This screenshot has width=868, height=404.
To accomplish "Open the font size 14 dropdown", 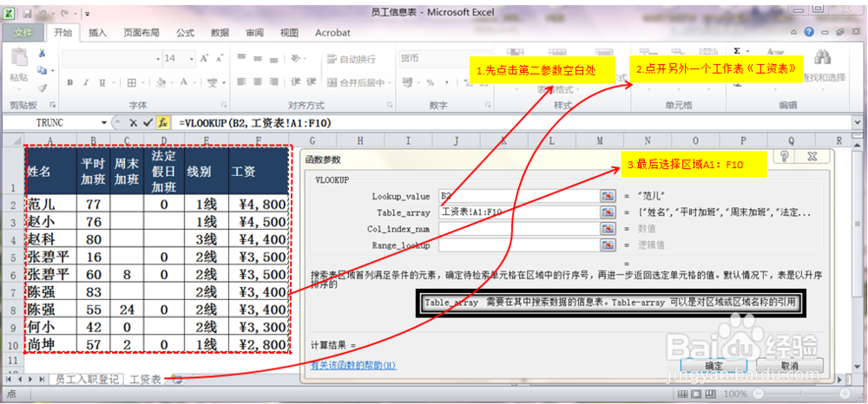I will tap(192, 59).
